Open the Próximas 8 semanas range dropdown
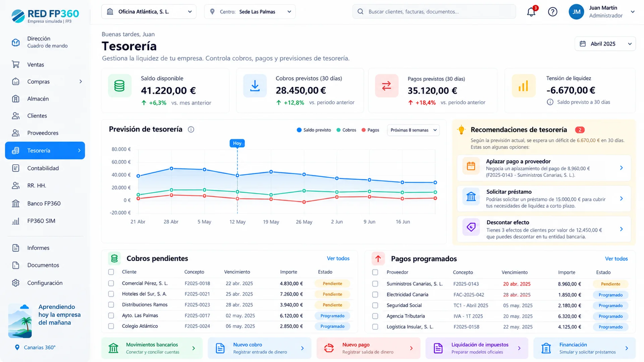The height and width of the screenshot is (362, 644). (413, 130)
